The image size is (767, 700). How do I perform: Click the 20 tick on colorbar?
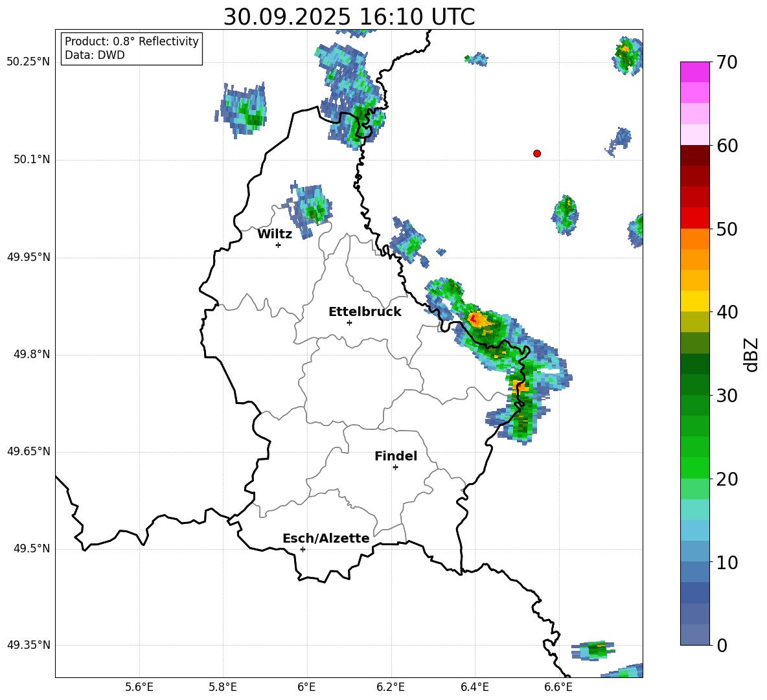tap(727, 479)
